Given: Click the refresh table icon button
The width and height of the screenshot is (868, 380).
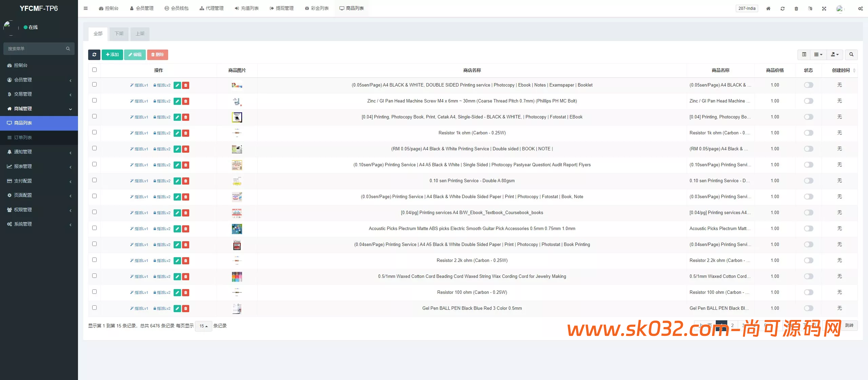Looking at the screenshot, I should click(94, 55).
